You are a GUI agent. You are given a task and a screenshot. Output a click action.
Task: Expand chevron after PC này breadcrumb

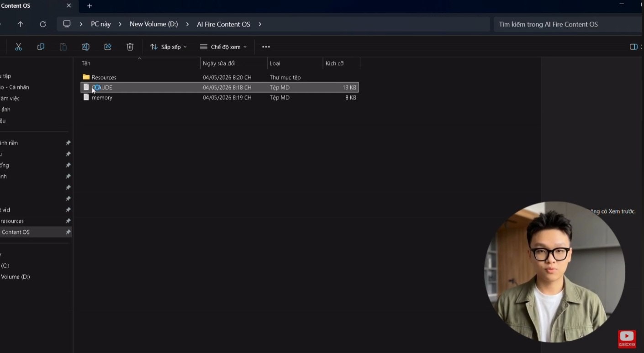click(x=120, y=24)
